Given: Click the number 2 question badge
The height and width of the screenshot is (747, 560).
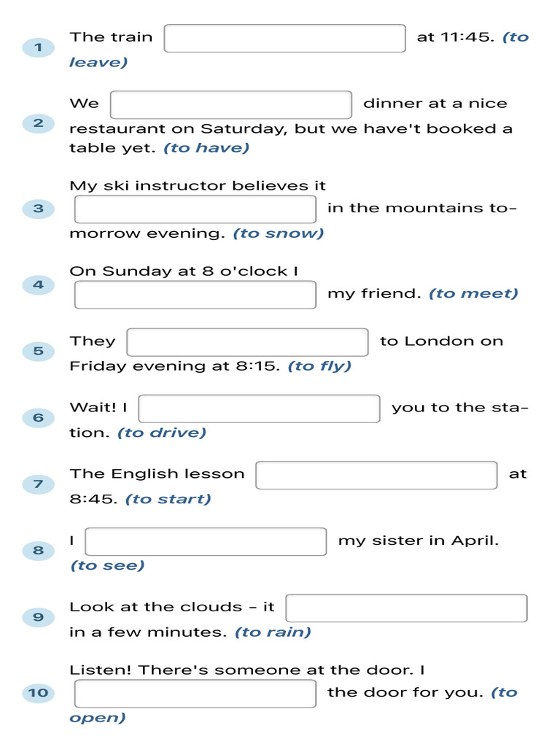Looking at the screenshot, I should click(38, 123).
